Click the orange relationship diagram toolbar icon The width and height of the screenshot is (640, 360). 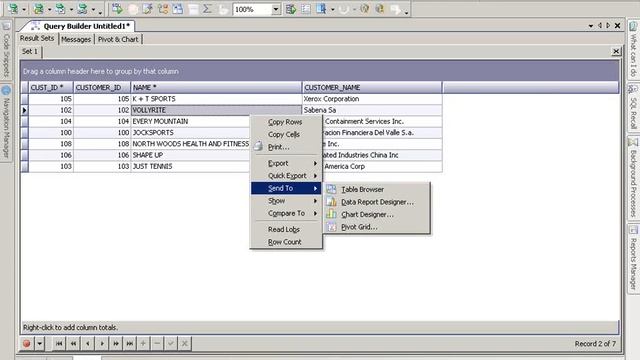coord(162,9)
